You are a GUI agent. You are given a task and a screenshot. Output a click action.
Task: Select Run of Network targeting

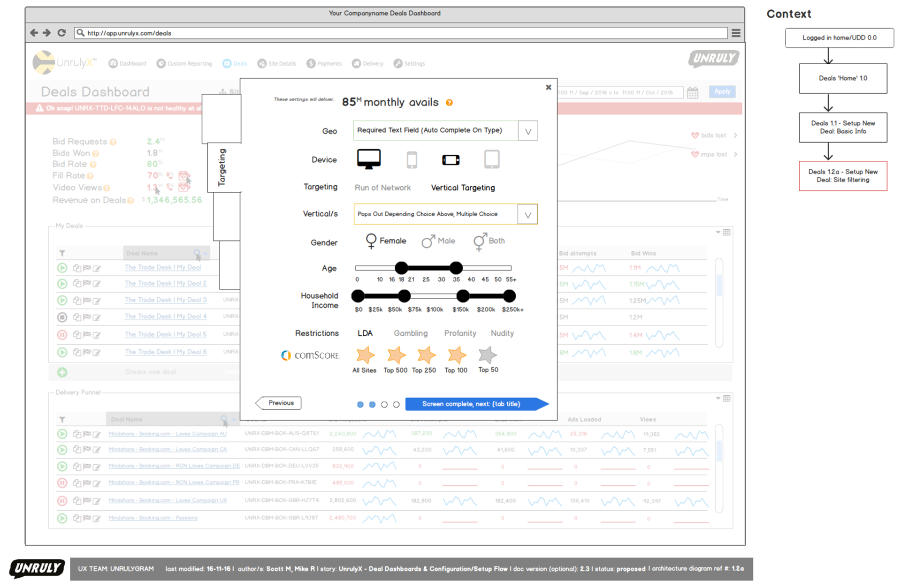(382, 188)
